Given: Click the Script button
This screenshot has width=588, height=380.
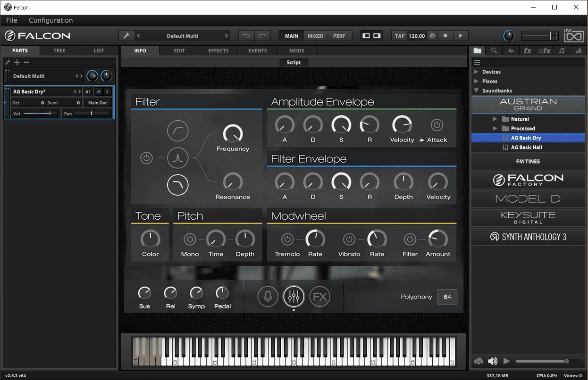Looking at the screenshot, I should pos(294,62).
